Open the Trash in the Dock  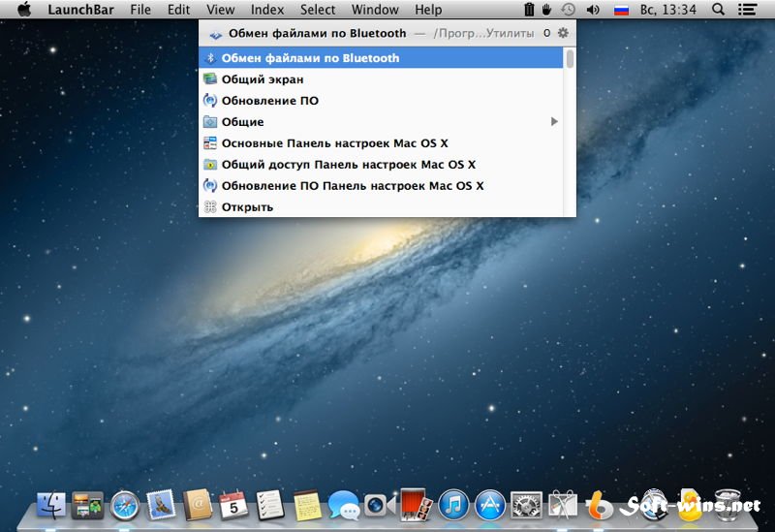[x=728, y=505]
